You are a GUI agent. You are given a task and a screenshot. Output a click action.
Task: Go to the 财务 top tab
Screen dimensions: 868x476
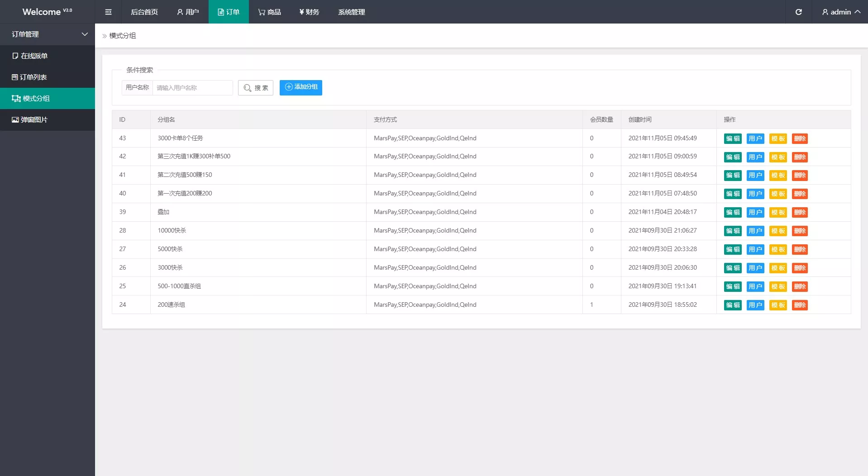tap(310, 12)
